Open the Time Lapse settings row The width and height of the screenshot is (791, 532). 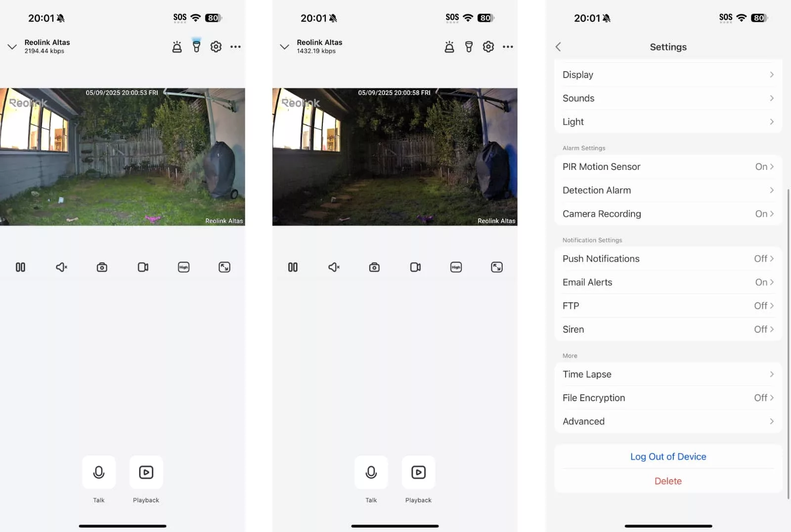tap(668, 374)
